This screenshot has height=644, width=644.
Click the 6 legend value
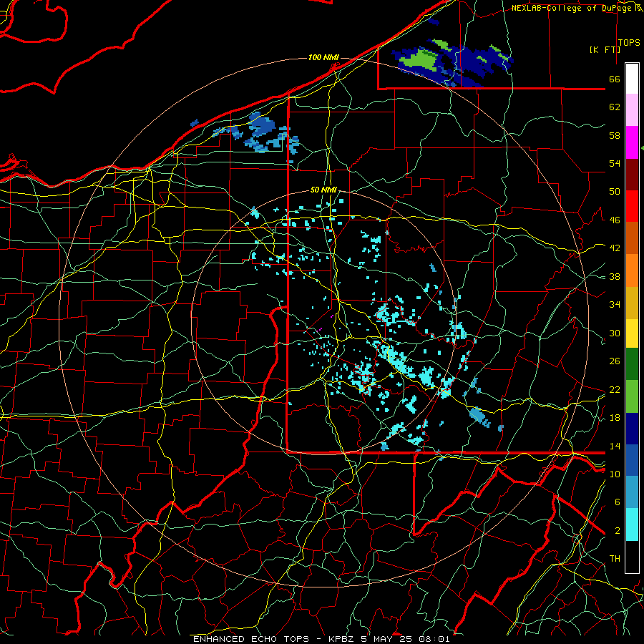pos(617,502)
